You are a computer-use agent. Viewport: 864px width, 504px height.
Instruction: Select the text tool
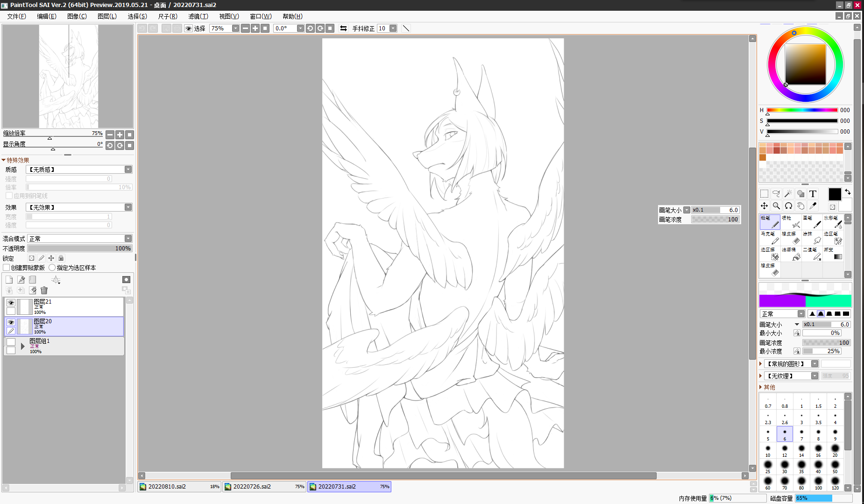[x=813, y=193]
